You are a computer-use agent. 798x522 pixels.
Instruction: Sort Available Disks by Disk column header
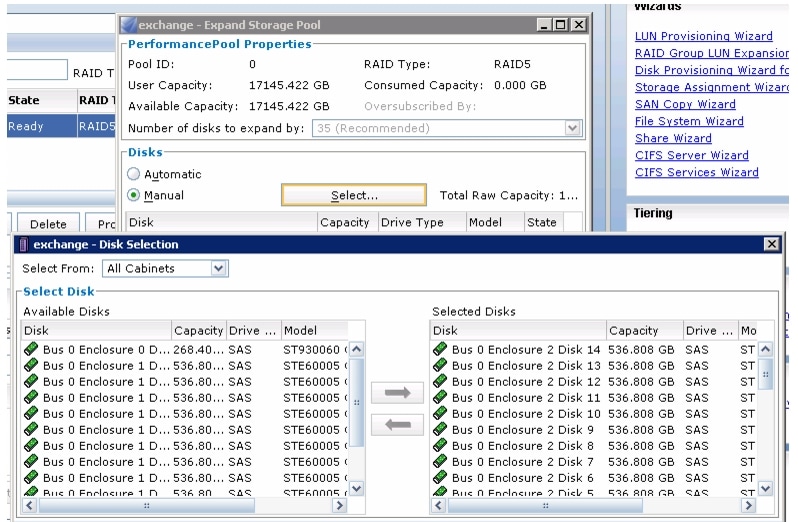[x=97, y=331]
